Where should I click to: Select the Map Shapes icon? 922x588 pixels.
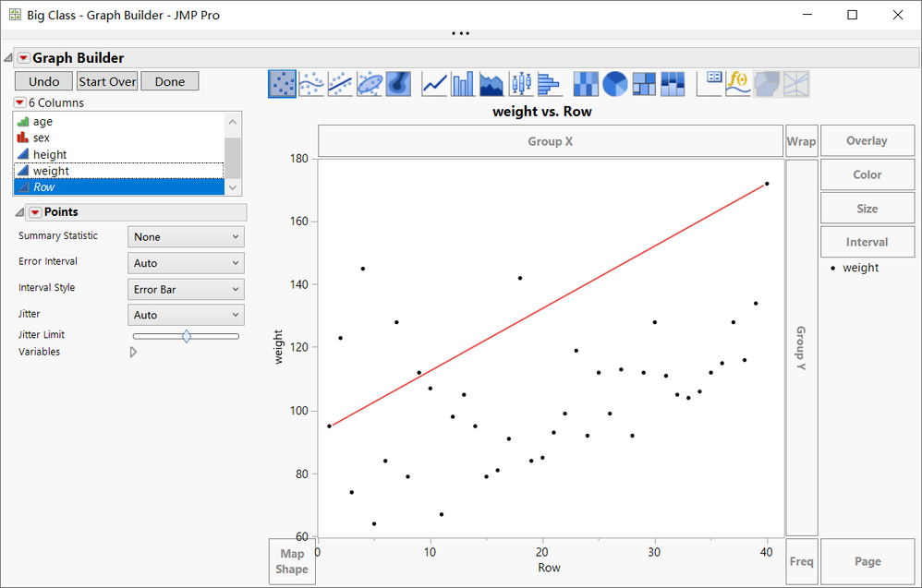coord(767,83)
